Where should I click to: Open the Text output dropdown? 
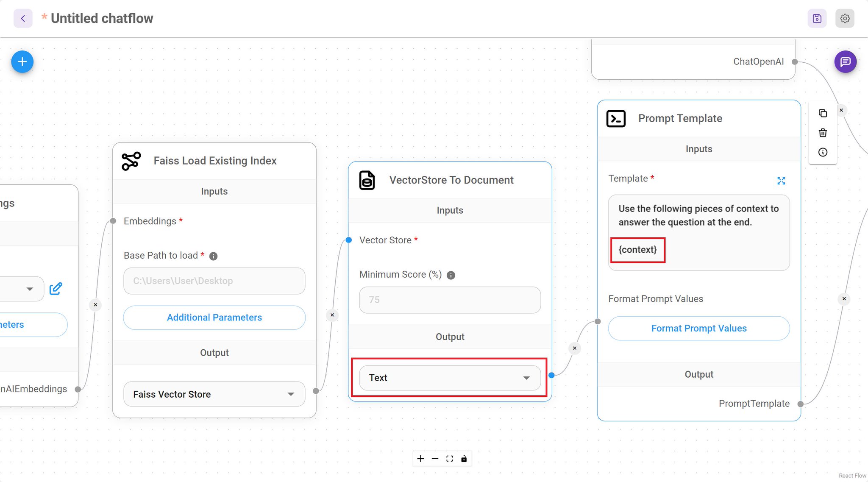click(450, 378)
